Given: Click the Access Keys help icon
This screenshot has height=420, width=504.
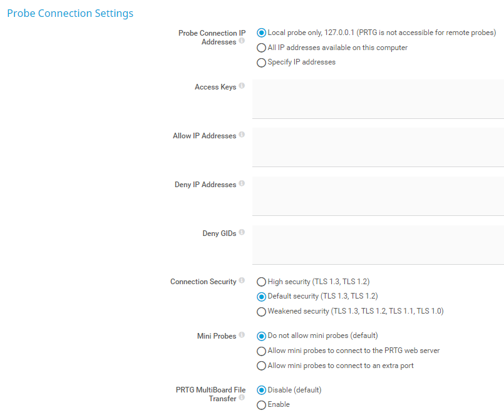Looking at the screenshot, I should point(242,86).
